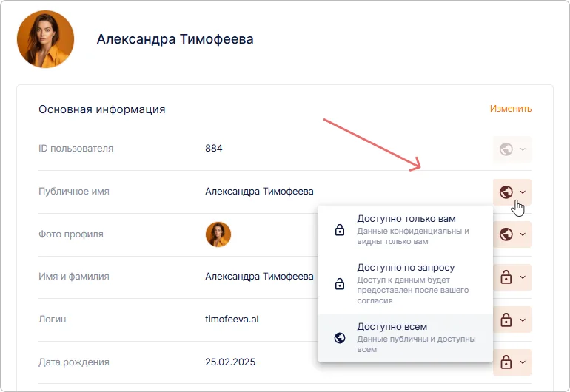The width and height of the screenshot is (570, 392).
Task: Click lock icon beside Доступно только вам
Action: pos(340,230)
